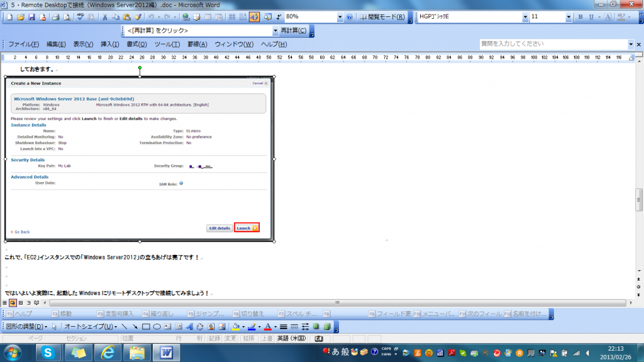Toggle the highlighted Drawing toolbar button
The width and height of the screenshot is (644, 362).
pos(254,17)
